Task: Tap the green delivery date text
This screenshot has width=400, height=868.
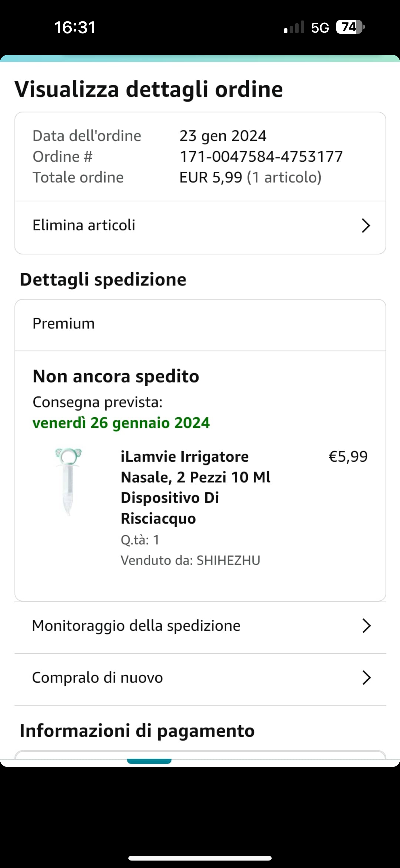Action: (121, 423)
